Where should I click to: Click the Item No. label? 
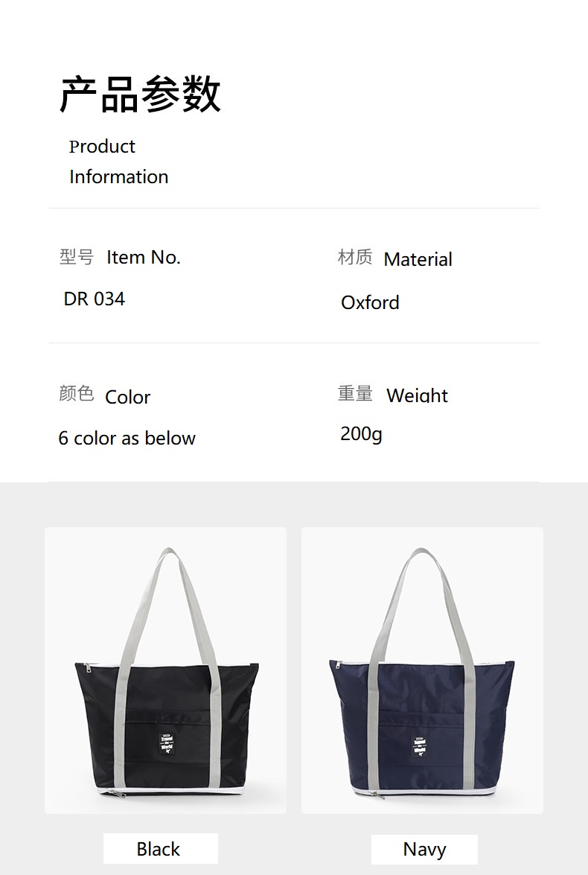(x=144, y=257)
